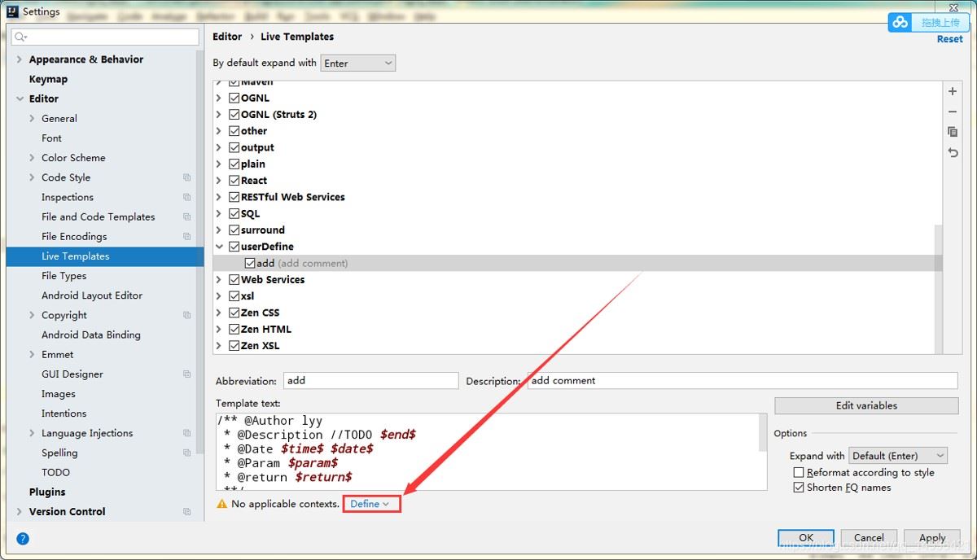The width and height of the screenshot is (977, 560).
Task: Click the Code Style project-scope icon
Action: [187, 177]
